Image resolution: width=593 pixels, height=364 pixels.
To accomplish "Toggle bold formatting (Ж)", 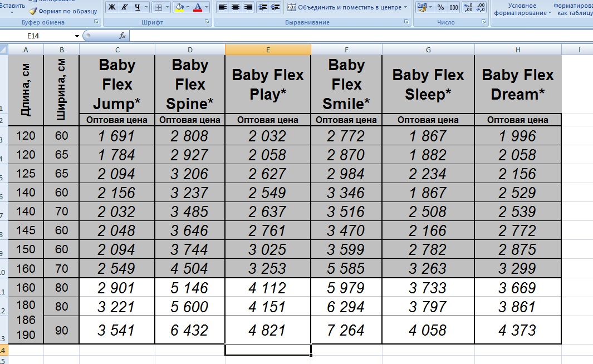I will coord(112,7).
